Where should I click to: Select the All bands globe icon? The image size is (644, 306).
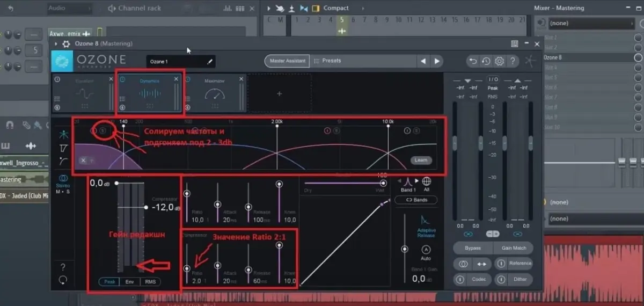click(x=427, y=181)
